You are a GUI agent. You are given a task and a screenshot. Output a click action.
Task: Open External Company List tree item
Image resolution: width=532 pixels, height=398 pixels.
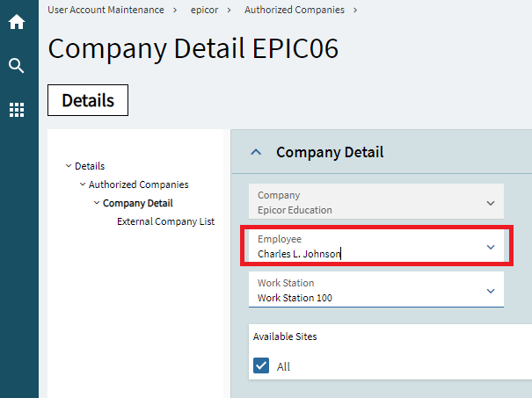pos(165,221)
